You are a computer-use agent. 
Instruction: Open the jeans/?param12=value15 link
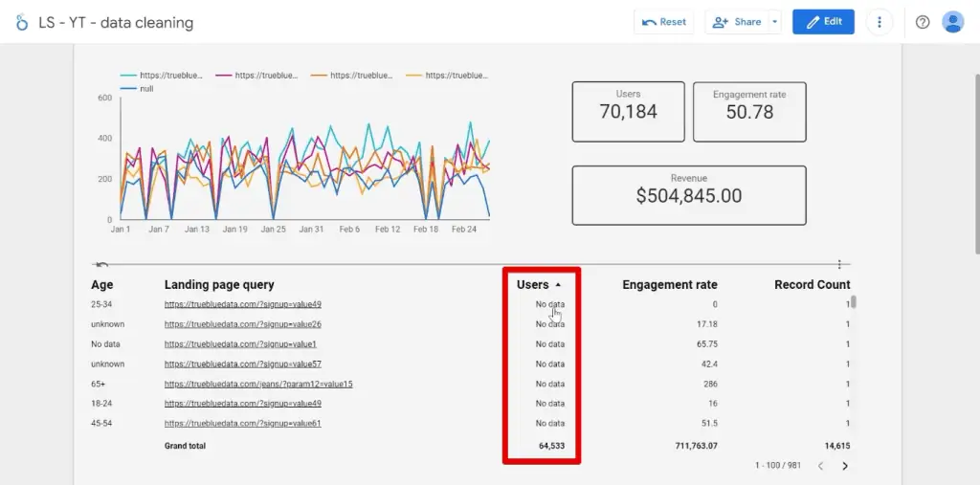(x=258, y=384)
